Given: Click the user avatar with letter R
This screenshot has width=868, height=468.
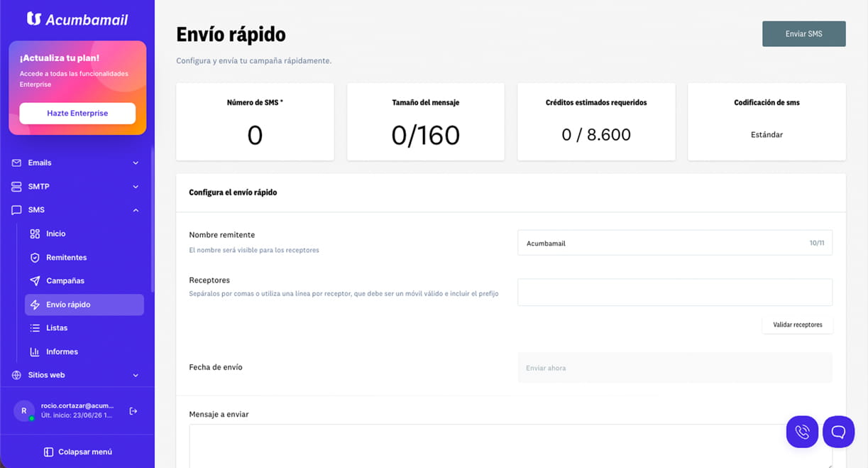Looking at the screenshot, I should click(x=24, y=410).
